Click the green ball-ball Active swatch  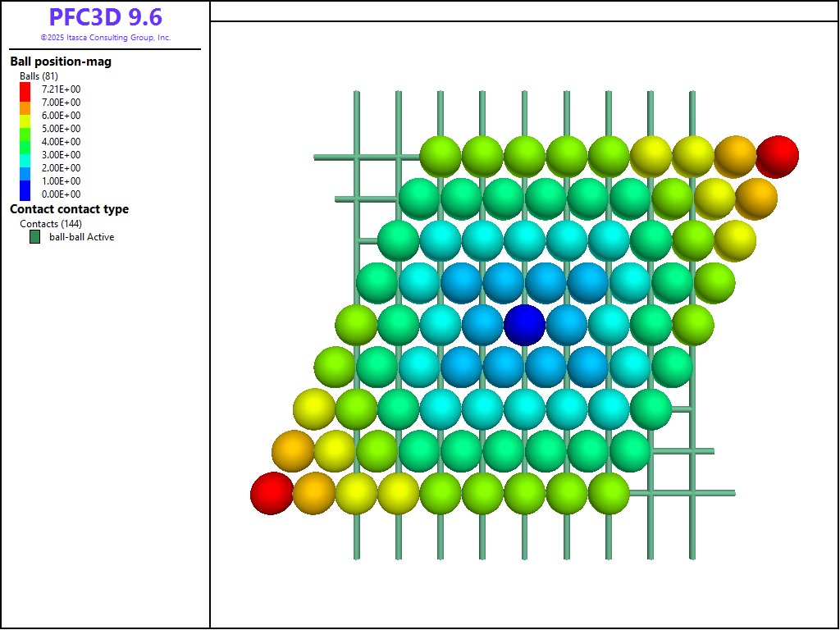coord(35,237)
